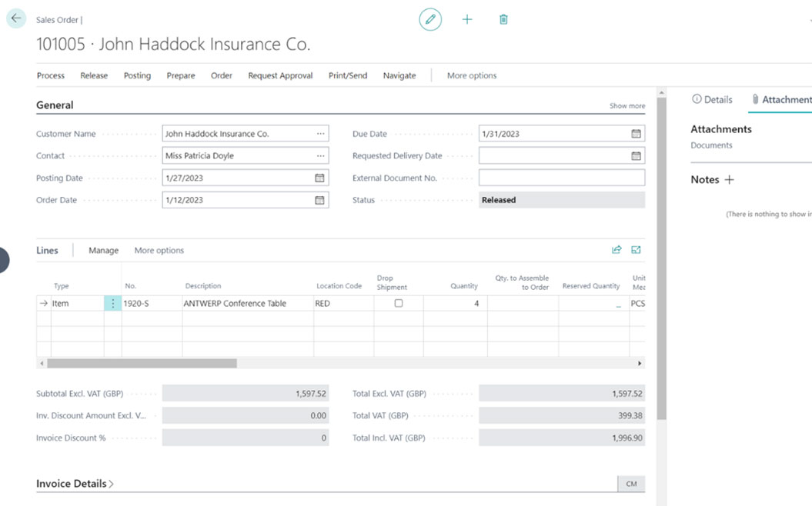Viewport: 812px width, 506px height.
Task: Expand the Lines section to full view
Action: pos(637,250)
